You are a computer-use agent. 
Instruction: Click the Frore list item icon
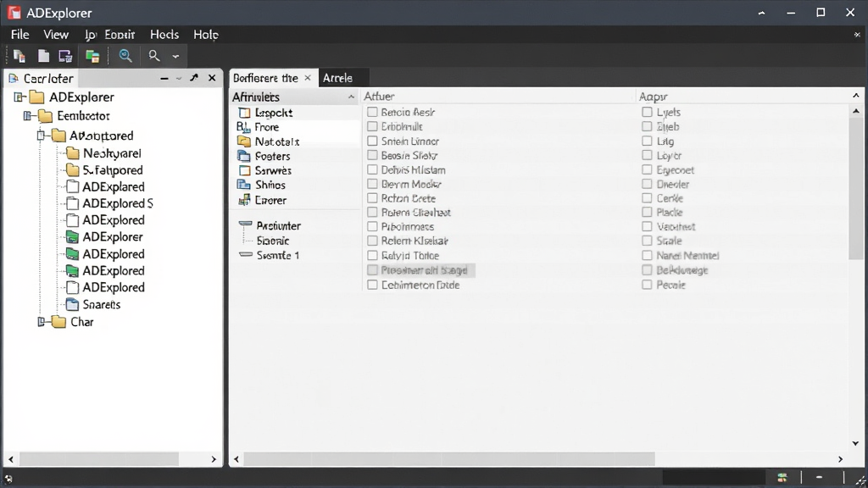coord(243,127)
